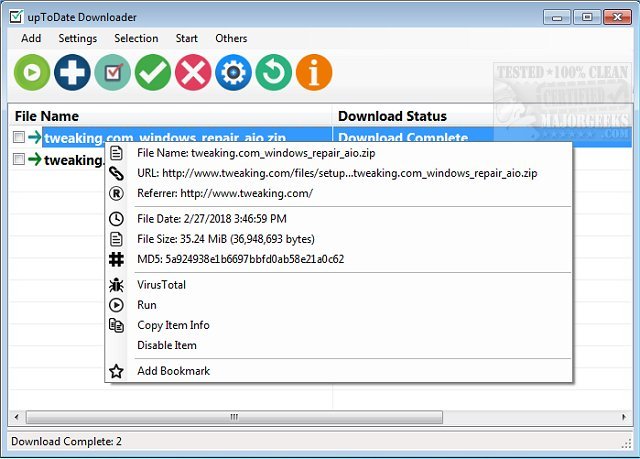The width and height of the screenshot is (640, 459).
Task: Click the File Size entry in menu
Action: pos(339,239)
